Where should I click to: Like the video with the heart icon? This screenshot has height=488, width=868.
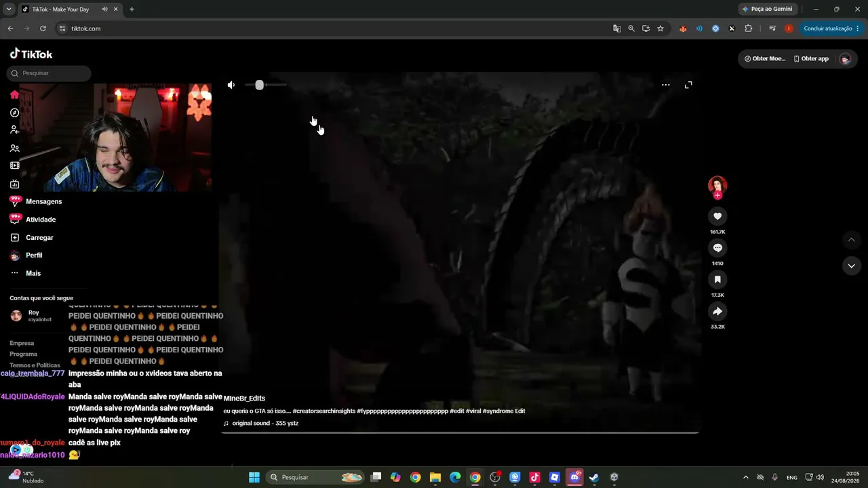[x=717, y=216]
